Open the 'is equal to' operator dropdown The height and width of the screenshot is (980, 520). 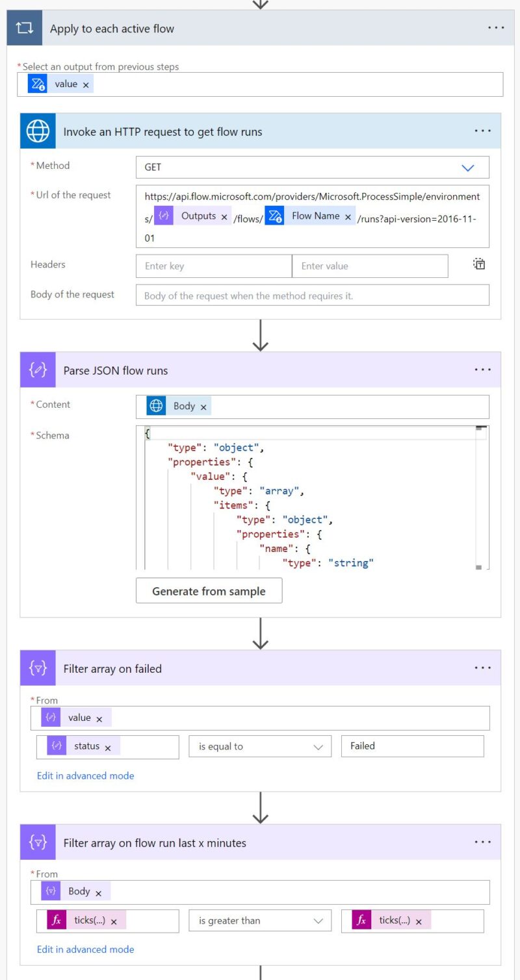click(x=259, y=746)
